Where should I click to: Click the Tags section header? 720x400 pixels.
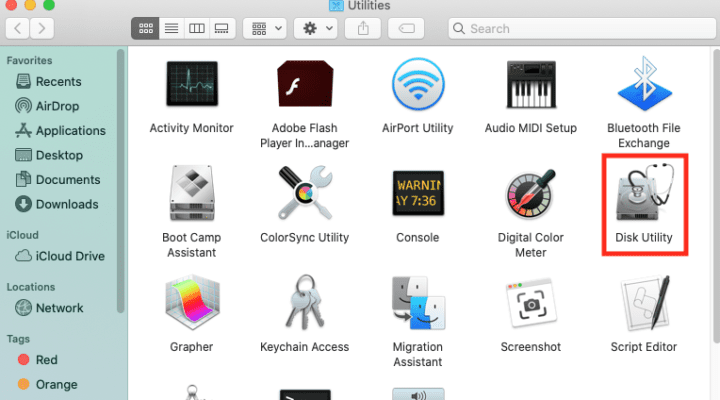(x=18, y=339)
